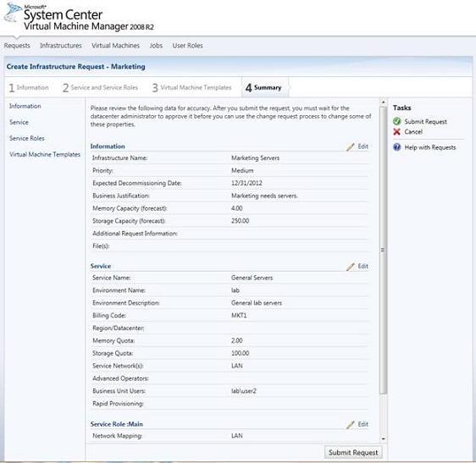Click the description General lab servers
Image resolution: width=476 pixels, height=463 pixels.
click(x=257, y=303)
